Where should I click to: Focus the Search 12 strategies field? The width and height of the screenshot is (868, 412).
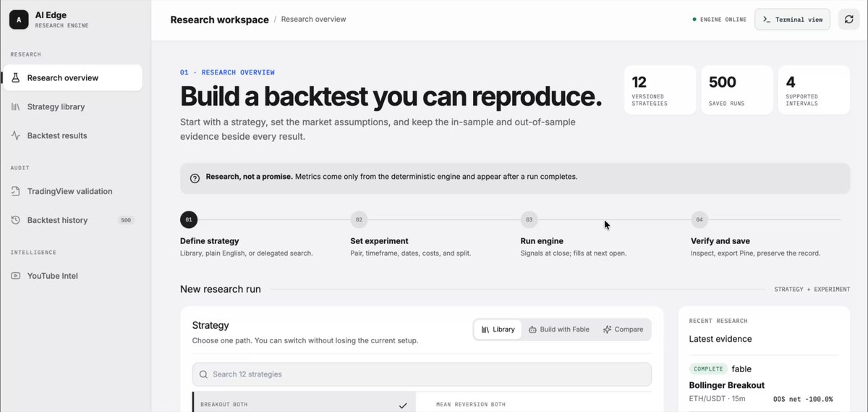(422, 374)
